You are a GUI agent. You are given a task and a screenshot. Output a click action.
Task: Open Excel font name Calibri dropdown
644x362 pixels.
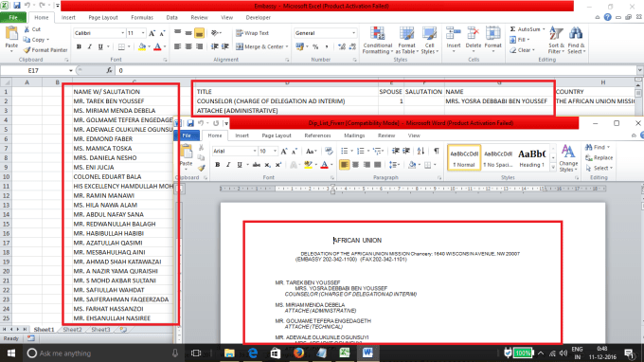122,33
